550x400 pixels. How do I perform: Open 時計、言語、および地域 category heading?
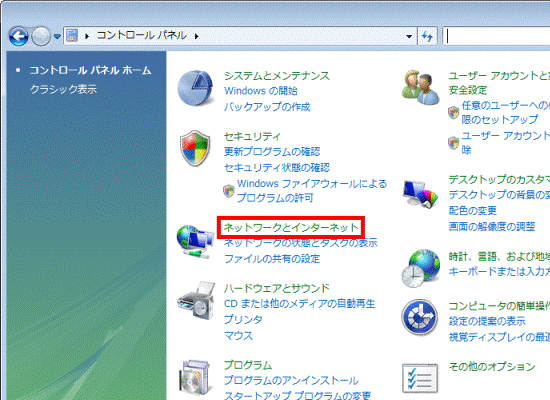tap(499, 256)
